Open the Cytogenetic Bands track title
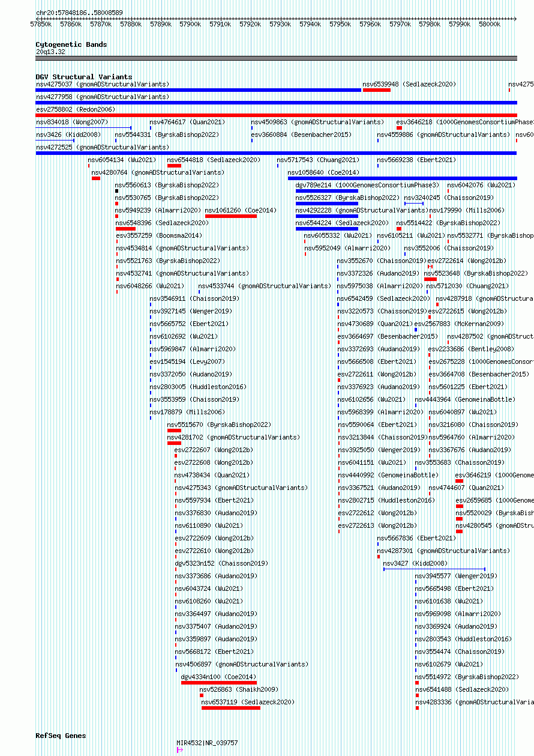 [x=71, y=44]
